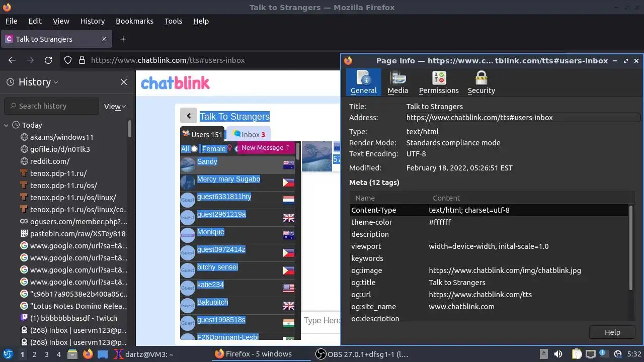644x362 pixels.
Task: Open the Media tab in Page Info
Action: [397, 82]
